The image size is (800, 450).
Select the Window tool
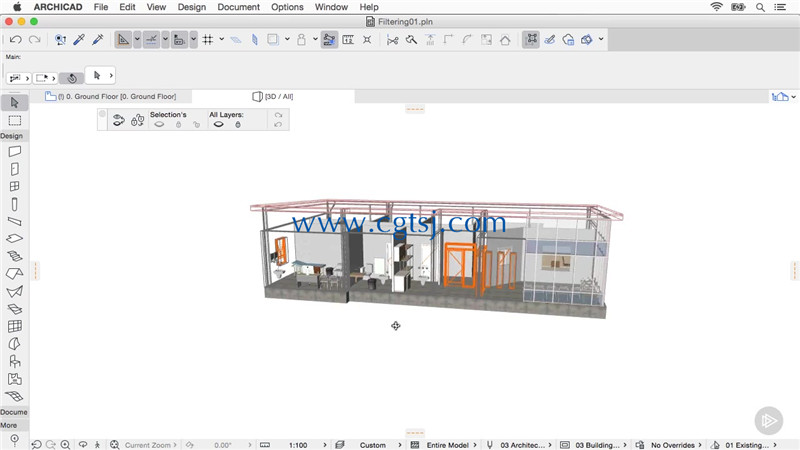[14, 186]
